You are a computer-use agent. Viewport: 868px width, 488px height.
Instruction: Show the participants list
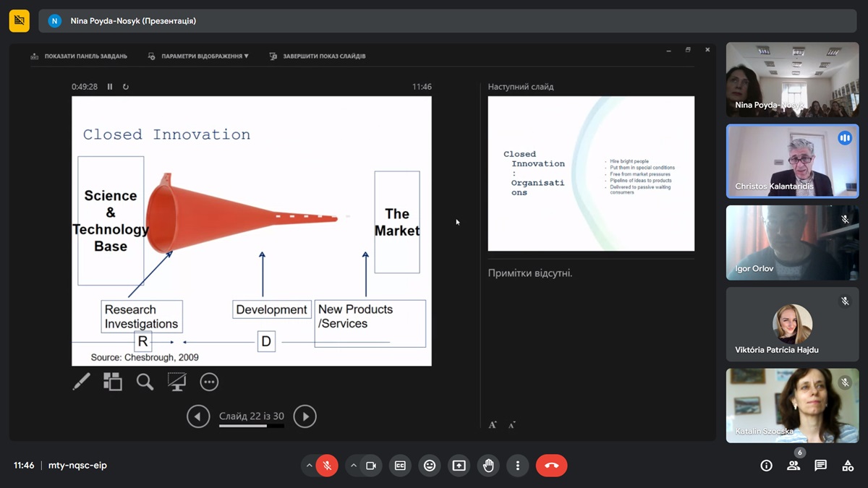click(x=793, y=466)
